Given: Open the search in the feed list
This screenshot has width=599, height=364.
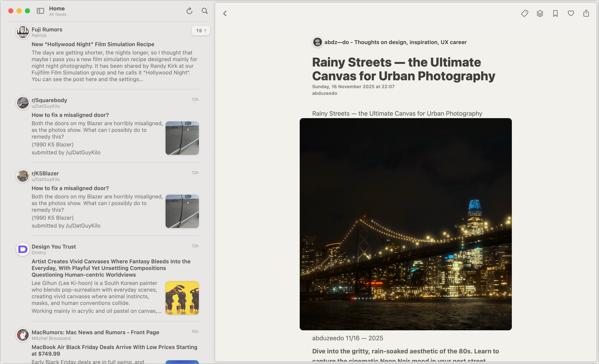Looking at the screenshot, I should (205, 11).
